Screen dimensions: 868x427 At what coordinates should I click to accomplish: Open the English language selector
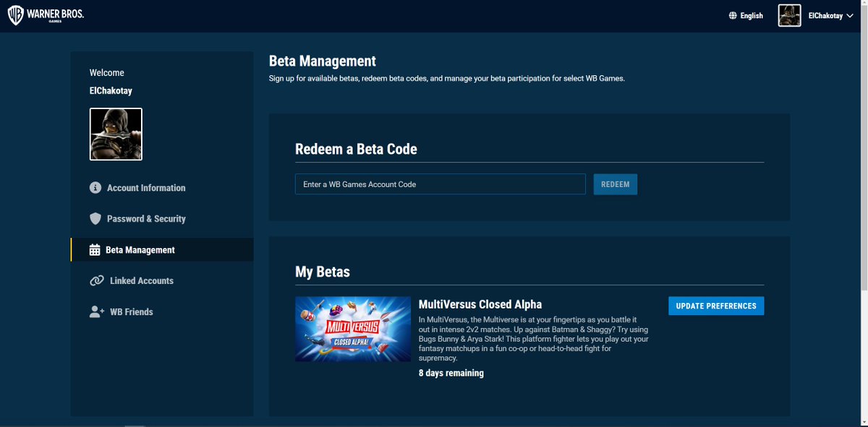pos(746,15)
